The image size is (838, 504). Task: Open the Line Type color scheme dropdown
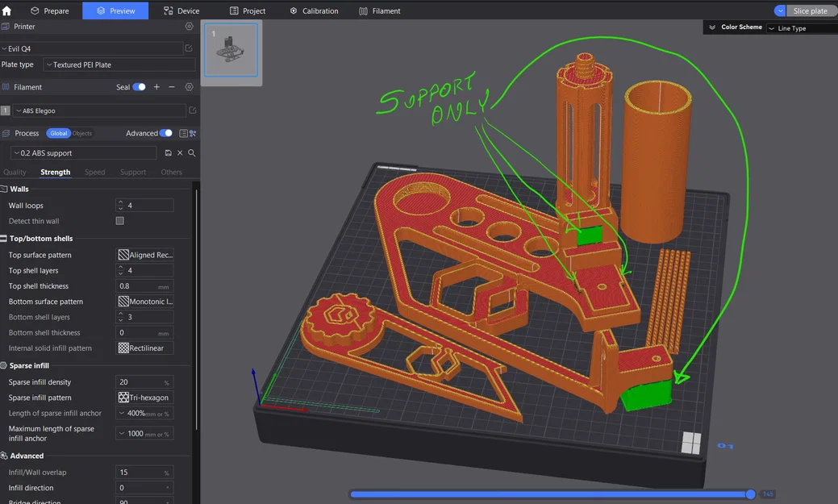click(802, 28)
